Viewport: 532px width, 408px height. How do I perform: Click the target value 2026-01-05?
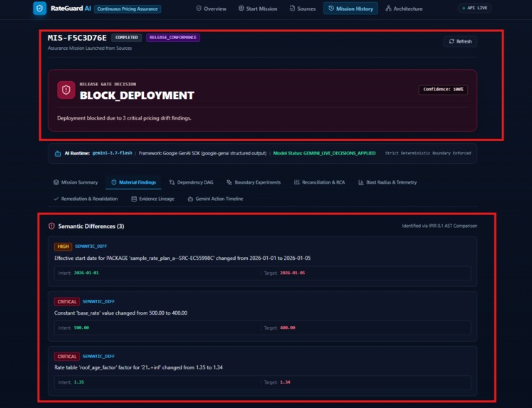pyautogui.click(x=293, y=273)
